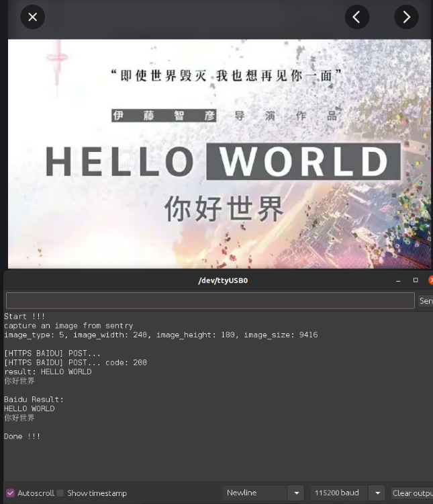Minimize the /dev/ttyUSB0 serial monitor window
This screenshot has width=433, height=504.
tap(398, 280)
